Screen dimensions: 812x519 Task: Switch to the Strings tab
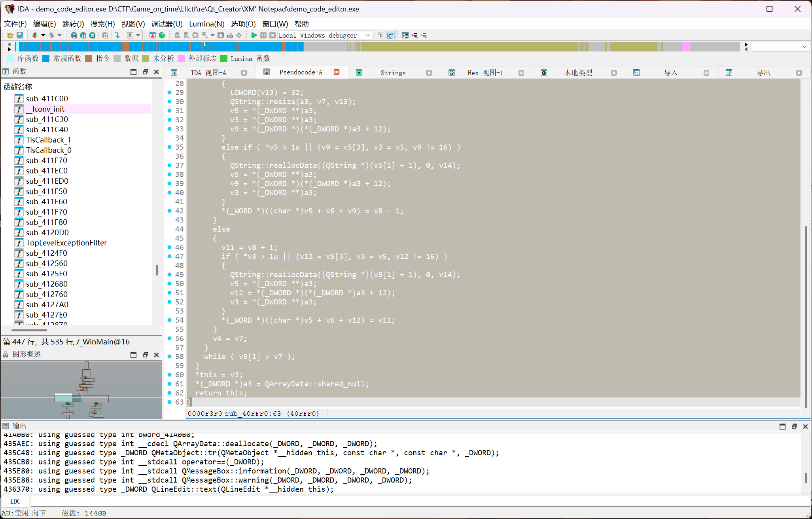[x=393, y=73]
